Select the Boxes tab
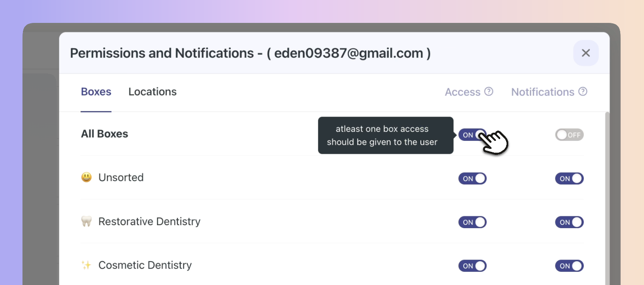This screenshot has height=285, width=644. [96, 92]
